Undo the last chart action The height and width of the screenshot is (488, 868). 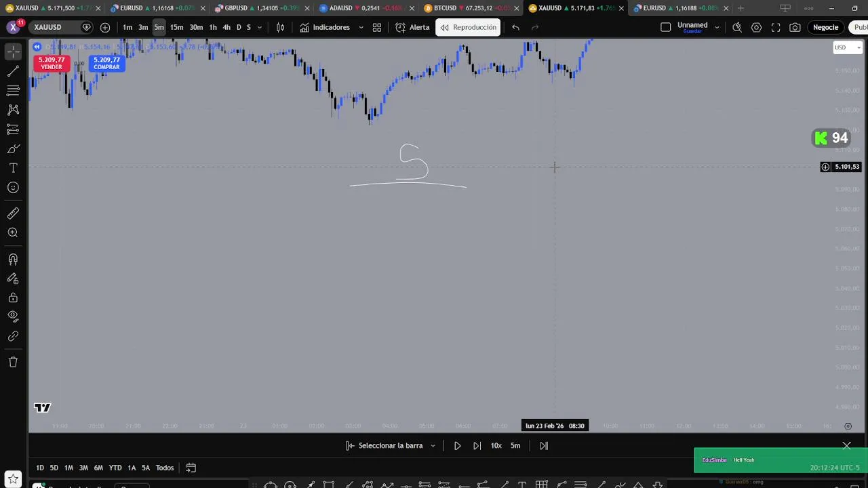point(515,27)
